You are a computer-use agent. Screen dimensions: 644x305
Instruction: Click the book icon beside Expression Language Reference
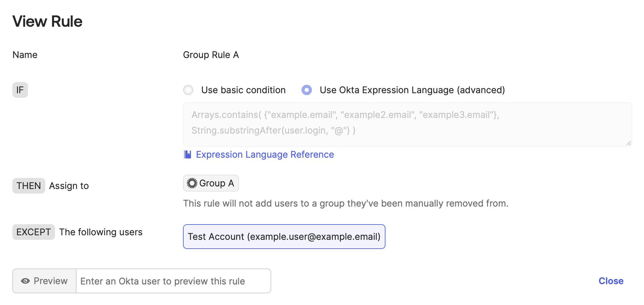click(187, 155)
